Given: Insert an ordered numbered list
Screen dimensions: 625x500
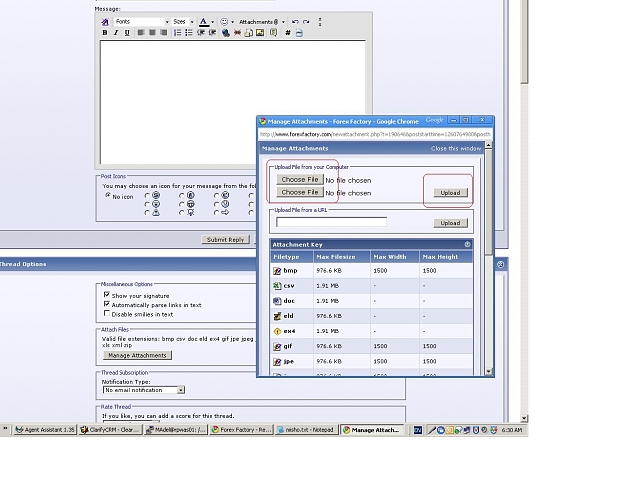Looking at the screenshot, I should pyautogui.click(x=177, y=33).
